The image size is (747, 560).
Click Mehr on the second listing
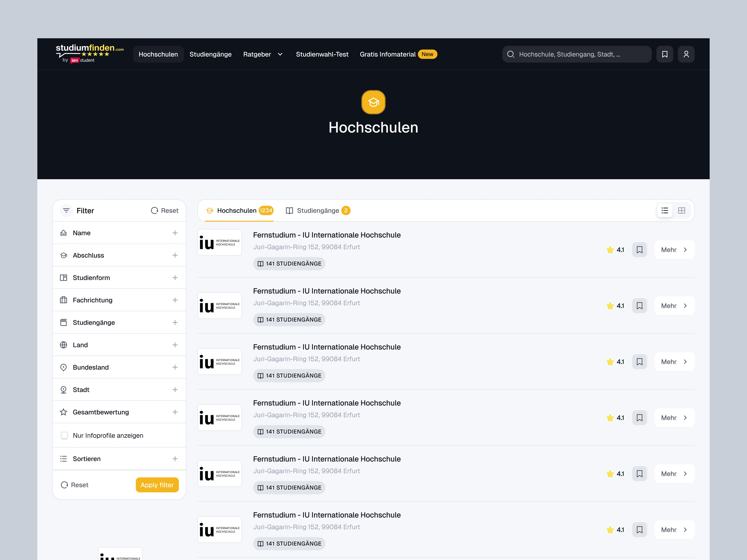[x=674, y=306]
